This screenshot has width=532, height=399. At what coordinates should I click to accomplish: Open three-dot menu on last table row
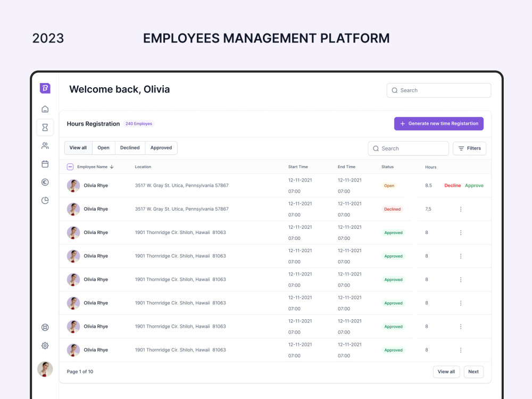(461, 350)
